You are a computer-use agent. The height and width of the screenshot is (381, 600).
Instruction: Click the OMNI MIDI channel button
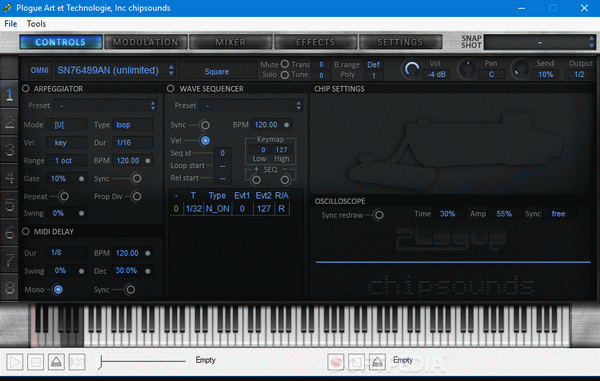tap(39, 70)
